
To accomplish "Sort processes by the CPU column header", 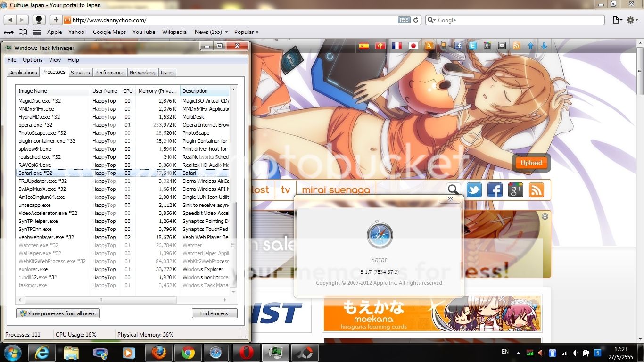I will click(128, 91).
